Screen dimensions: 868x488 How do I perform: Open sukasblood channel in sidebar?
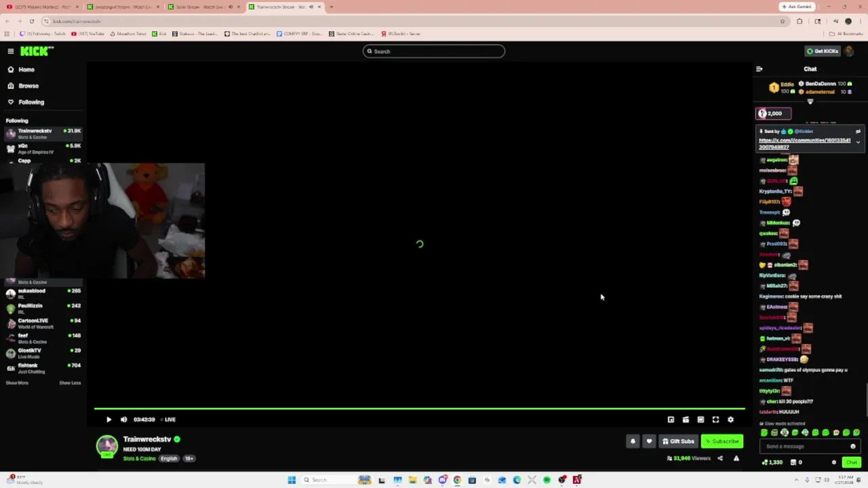point(43,293)
